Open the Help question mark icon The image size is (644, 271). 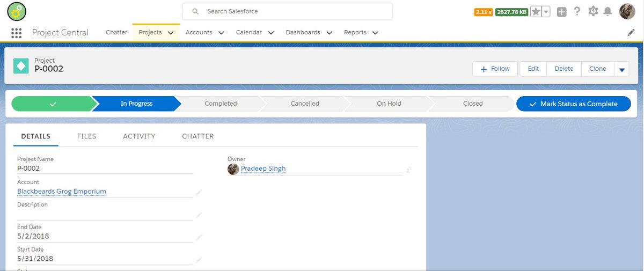[x=577, y=11]
